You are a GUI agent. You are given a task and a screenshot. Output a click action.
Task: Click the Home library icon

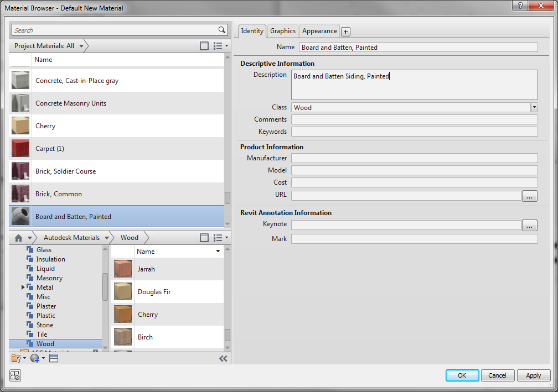click(x=18, y=238)
